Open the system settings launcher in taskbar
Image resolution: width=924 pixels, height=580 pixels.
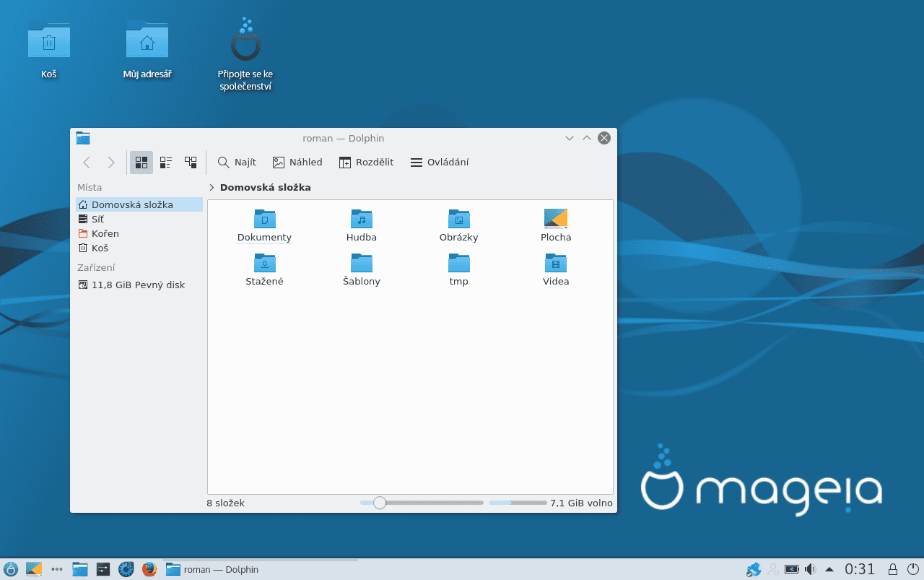click(x=103, y=569)
